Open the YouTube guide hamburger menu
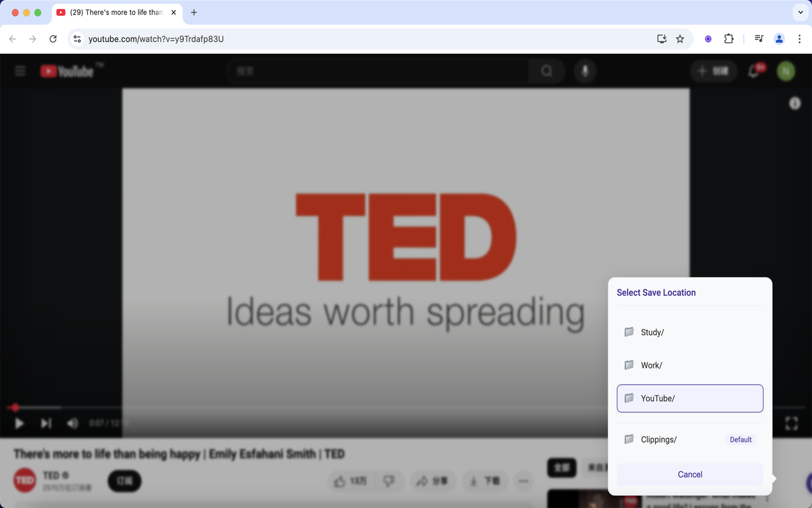 point(20,71)
